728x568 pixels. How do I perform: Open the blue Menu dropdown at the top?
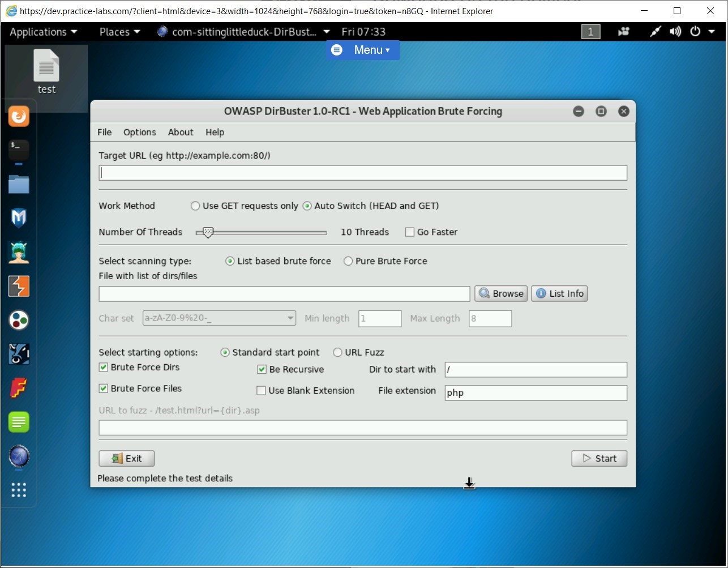click(x=362, y=50)
